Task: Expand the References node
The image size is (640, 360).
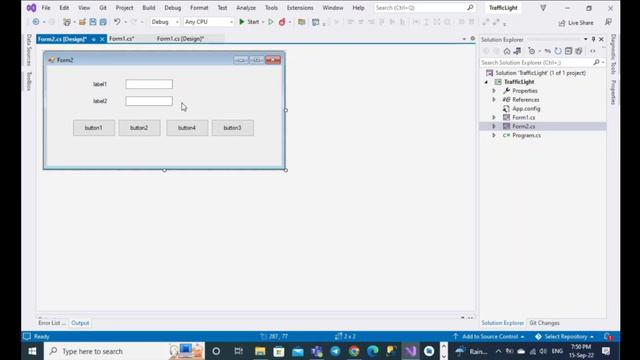Action: point(494,100)
